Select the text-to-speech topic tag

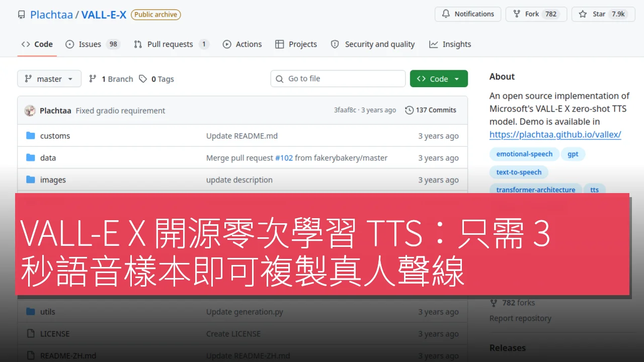point(519,172)
